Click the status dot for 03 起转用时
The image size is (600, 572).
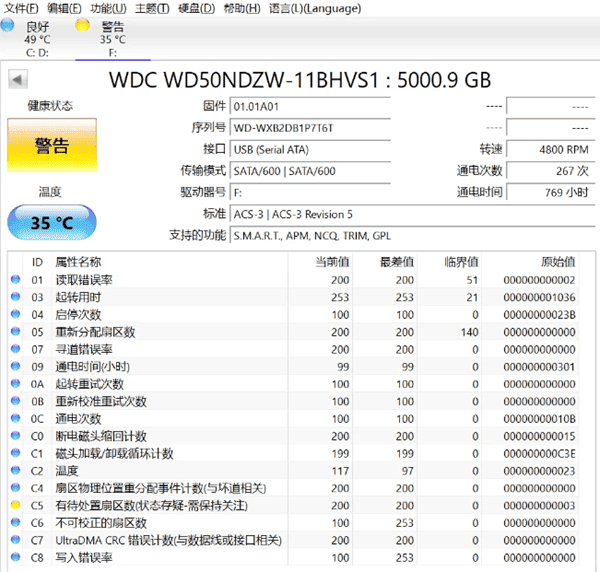click(16, 297)
